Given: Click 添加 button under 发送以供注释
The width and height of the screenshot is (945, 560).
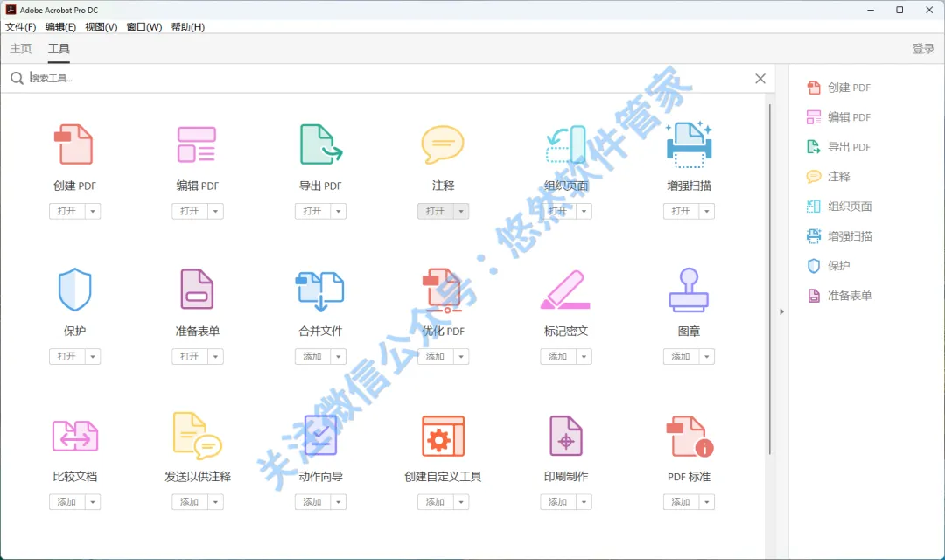Looking at the screenshot, I should pyautogui.click(x=190, y=501).
